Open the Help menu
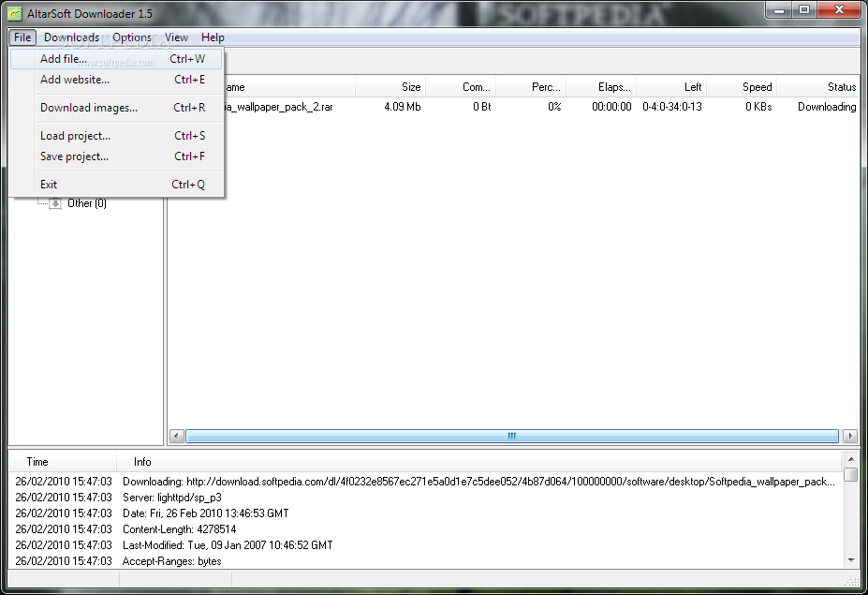Image resolution: width=868 pixels, height=595 pixels. point(213,37)
